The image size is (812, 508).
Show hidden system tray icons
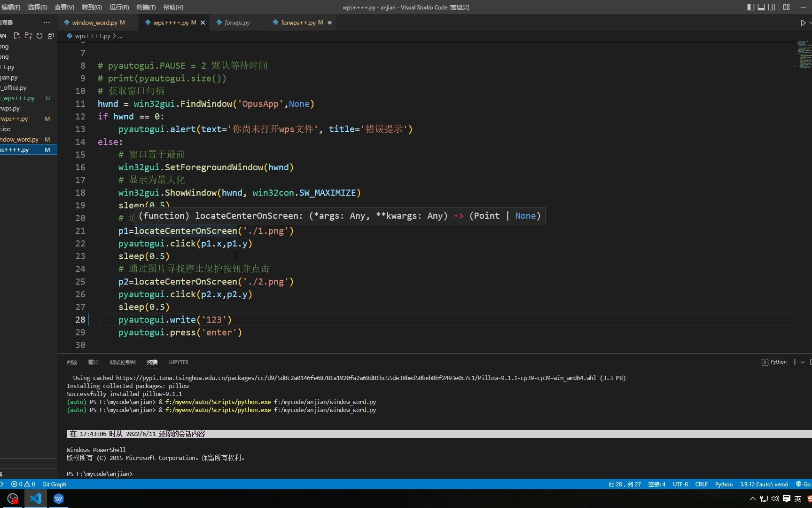[753, 499]
